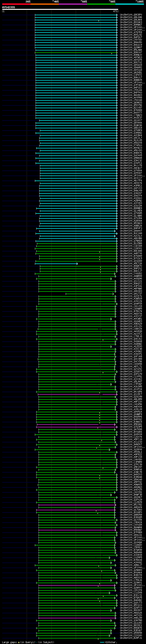Click the cyan ~100% identity legend swatch

coord(130,4)
